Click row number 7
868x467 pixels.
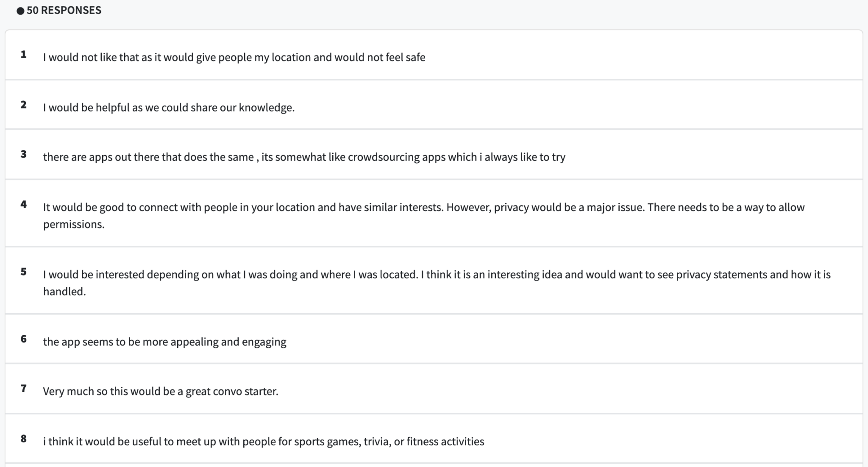pos(24,389)
